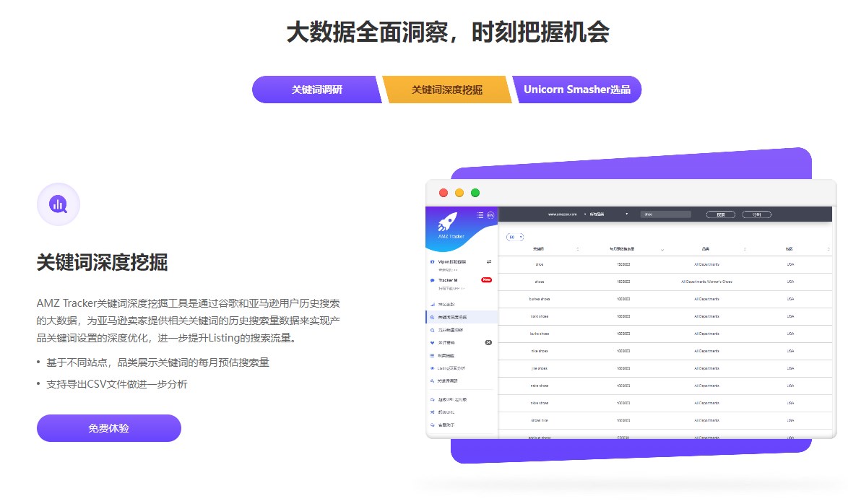Click the 导出 export button

coord(756,214)
